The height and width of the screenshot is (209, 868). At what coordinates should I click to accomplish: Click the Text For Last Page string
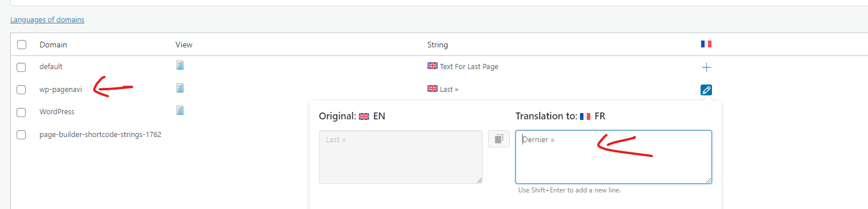[x=469, y=67]
